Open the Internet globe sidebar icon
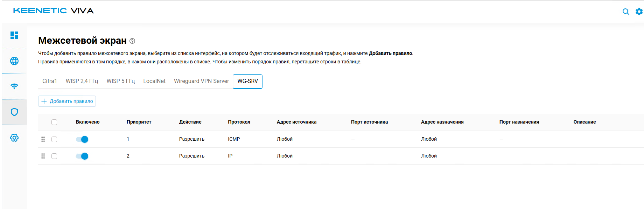The image size is (644, 209). coord(14,61)
